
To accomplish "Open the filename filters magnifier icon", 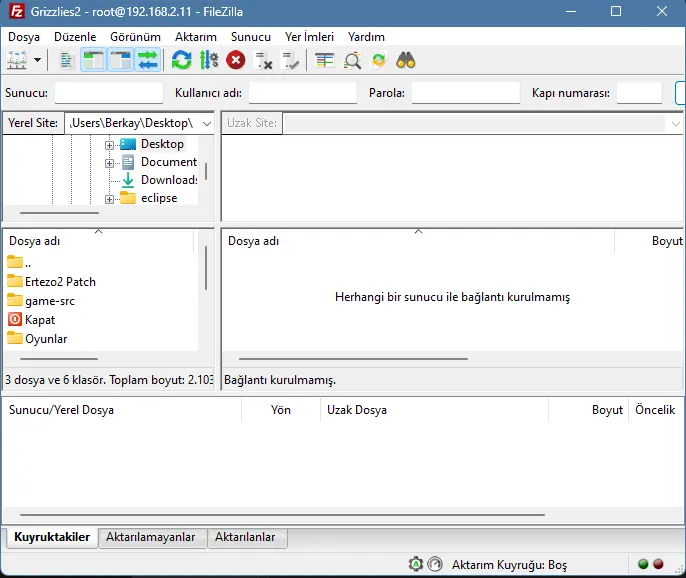I will pyautogui.click(x=352, y=60).
